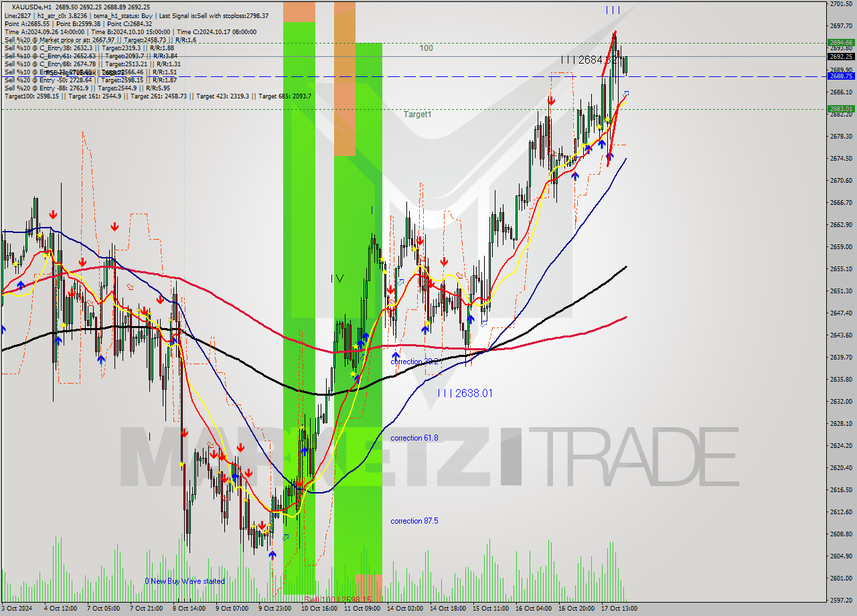Click the '0 New Buy Wave started' label

click(185, 581)
